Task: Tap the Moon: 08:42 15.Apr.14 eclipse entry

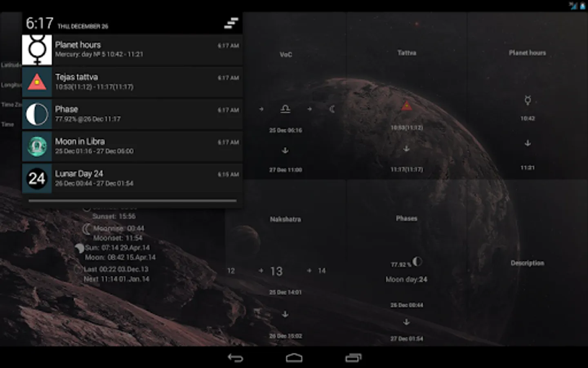Action: pos(120,258)
